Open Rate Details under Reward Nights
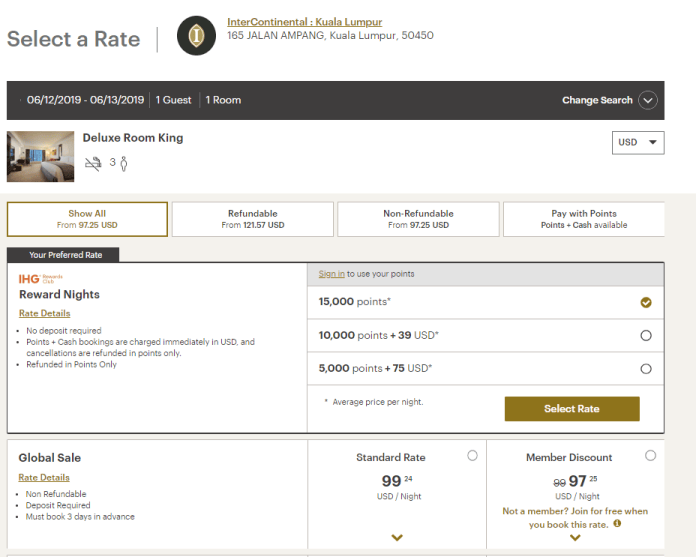The height and width of the screenshot is (557, 696). tap(44, 313)
